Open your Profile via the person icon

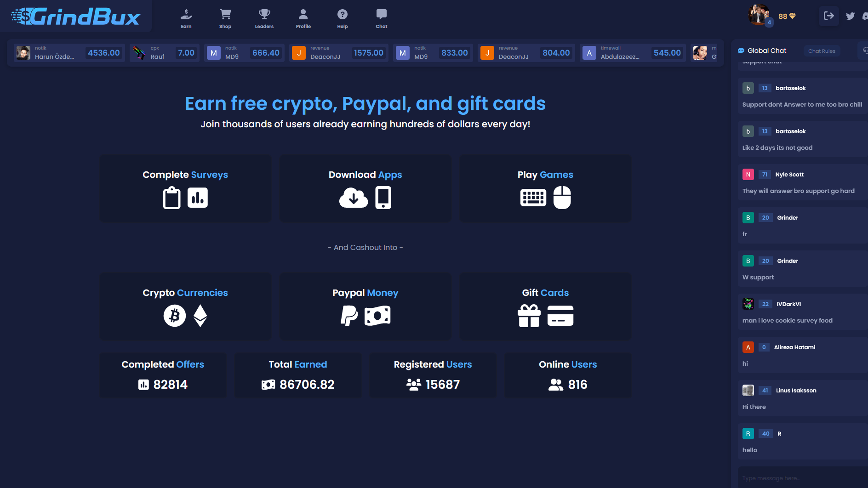coord(303,14)
